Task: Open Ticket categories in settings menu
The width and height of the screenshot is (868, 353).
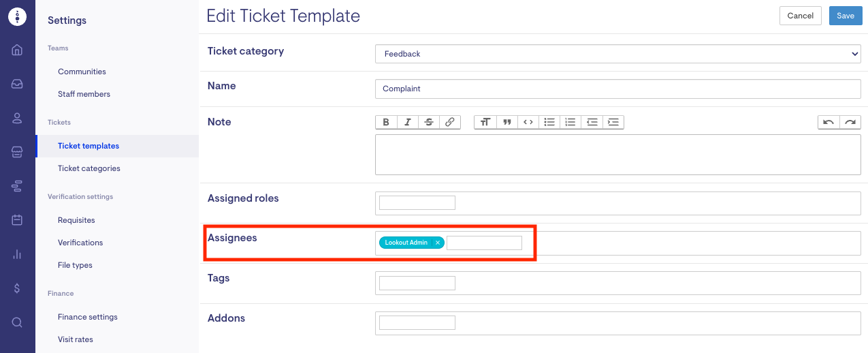Action: coord(89,168)
